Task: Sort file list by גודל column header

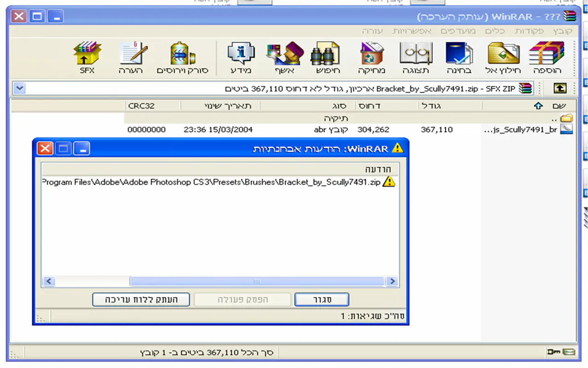Action: click(431, 106)
